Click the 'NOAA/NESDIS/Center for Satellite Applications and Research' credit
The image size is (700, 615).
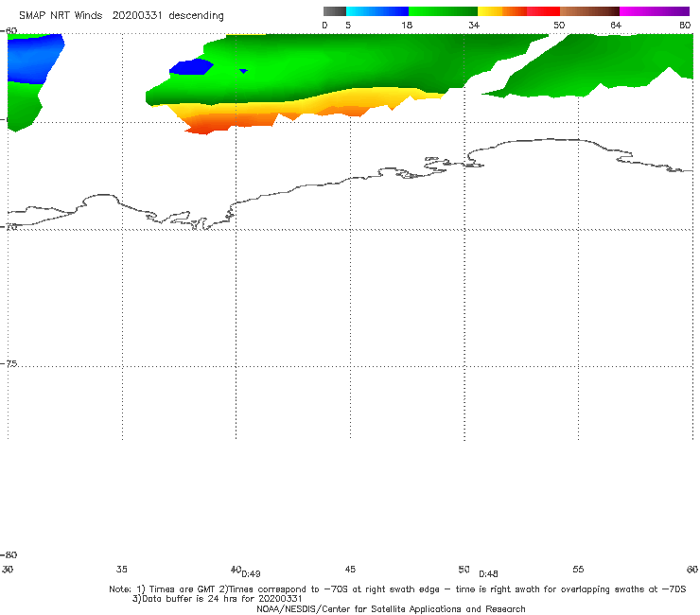point(391,608)
